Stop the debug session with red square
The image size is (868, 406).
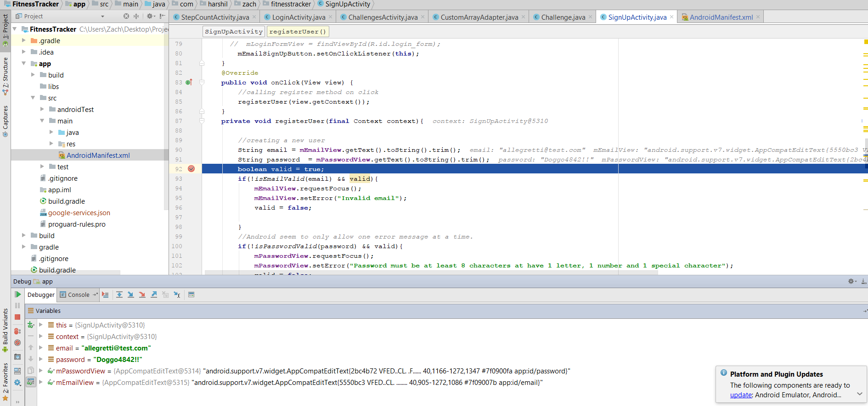click(17, 317)
